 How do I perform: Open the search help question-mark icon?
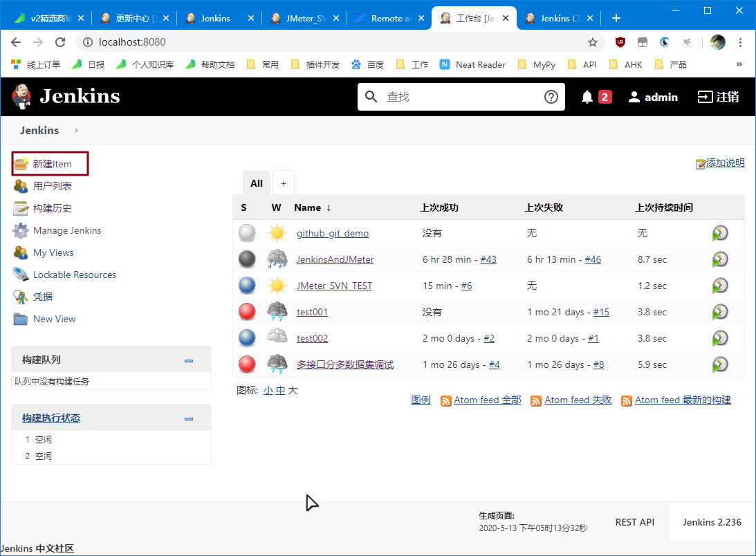click(551, 97)
